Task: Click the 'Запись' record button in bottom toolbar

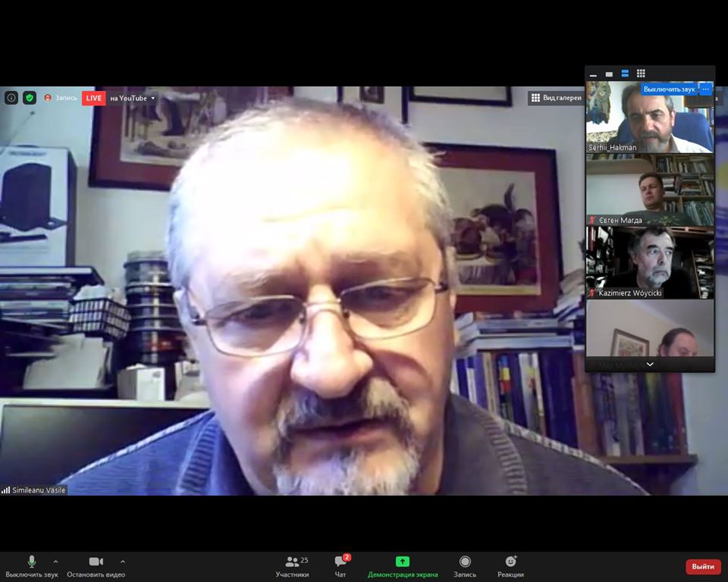Action: tap(465, 567)
